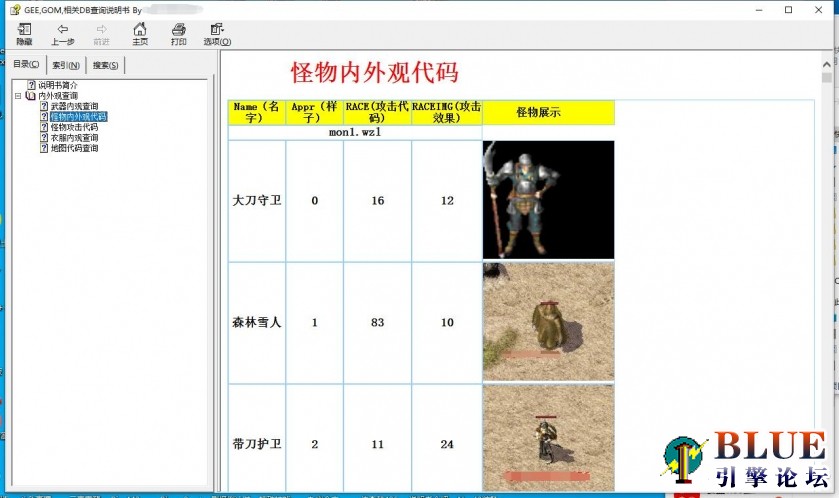Image resolution: width=839 pixels, height=498 pixels.
Task: Click the RACE value 16 for 大刀守卫
Action: tap(378, 201)
